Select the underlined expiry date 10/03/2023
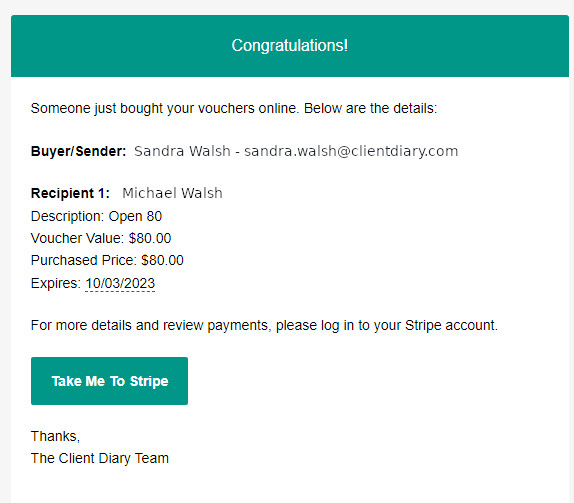This screenshot has height=503, width=574. [x=120, y=283]
